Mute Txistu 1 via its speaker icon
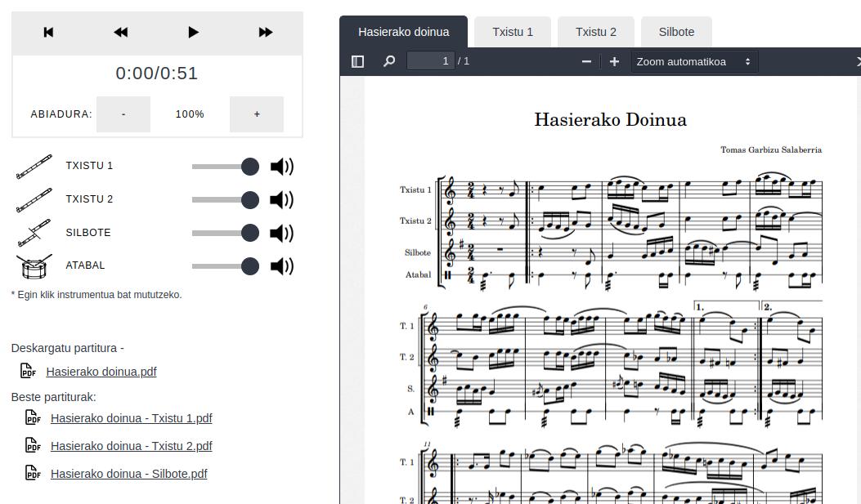The image size is (861, 504). pyautogui.click(x=282, y=166)
